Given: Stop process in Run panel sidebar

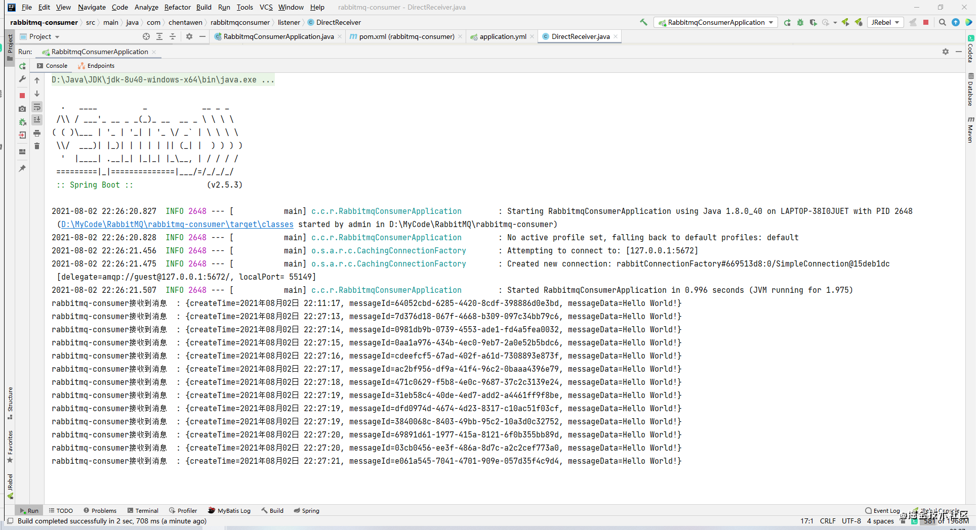Looking at the screenshot, I should tap(22, 95).
